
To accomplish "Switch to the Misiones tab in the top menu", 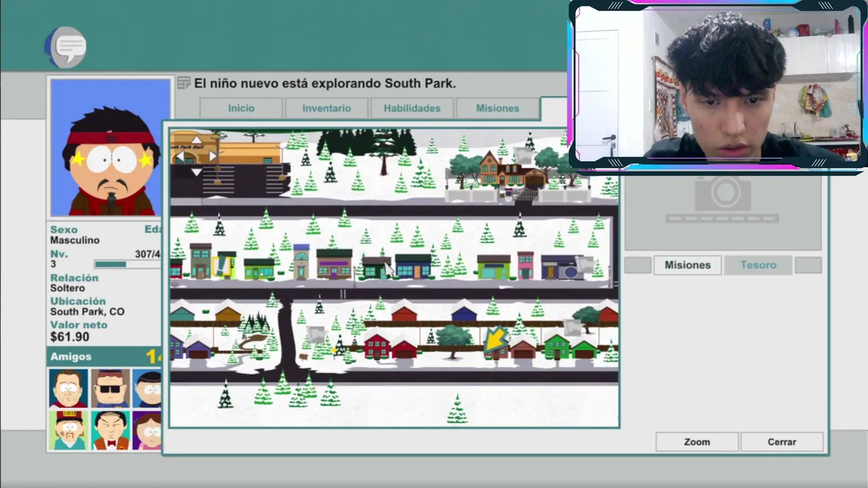I will pyautogui.click(x=498, y=108).
